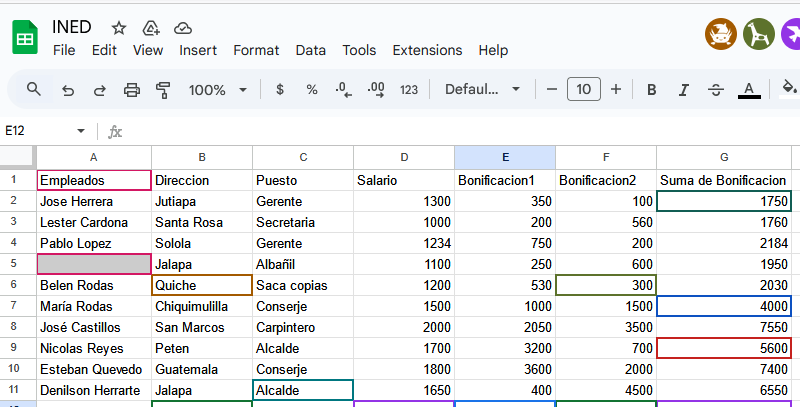
Task: Click the Name box showing E12
Action: tap(38, 131)
